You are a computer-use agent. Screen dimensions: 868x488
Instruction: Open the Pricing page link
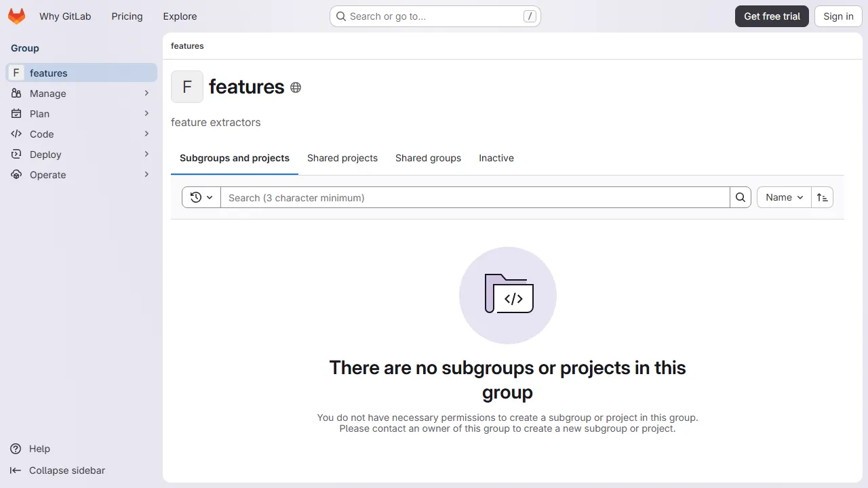[x=127, y=16]
